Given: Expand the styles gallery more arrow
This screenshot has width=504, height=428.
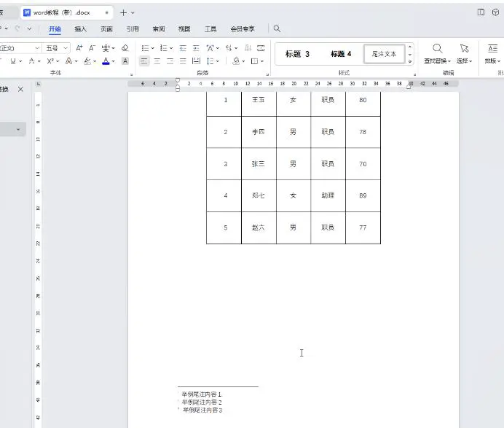Looking at the screenshot, I should coord(410,61).
